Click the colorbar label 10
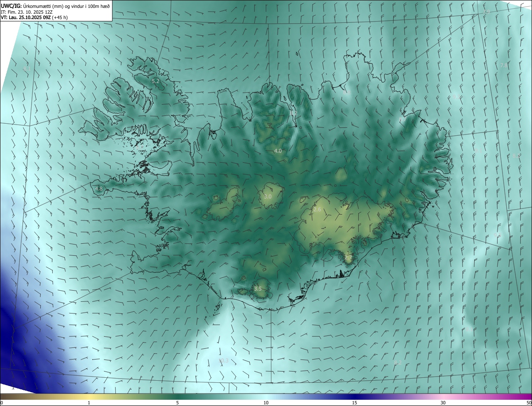This screenshot has height=406, width=532. click(266, 403)
